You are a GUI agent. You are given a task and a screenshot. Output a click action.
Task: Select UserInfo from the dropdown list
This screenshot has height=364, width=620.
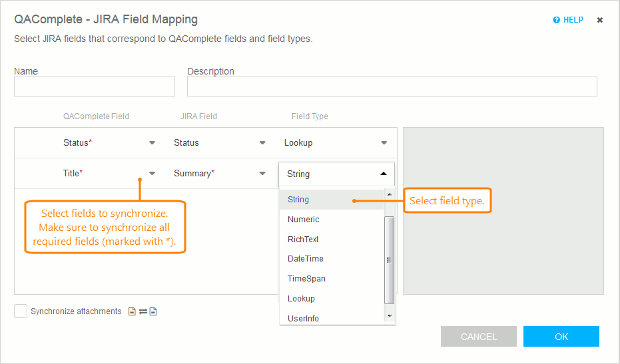pyautogui.click(x=303, y=318)
